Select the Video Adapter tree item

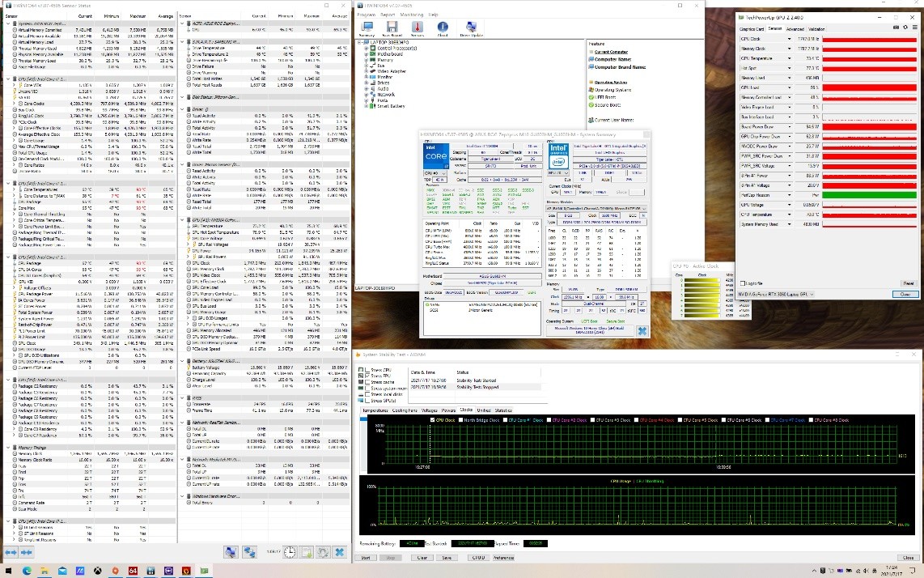(391, 71)
